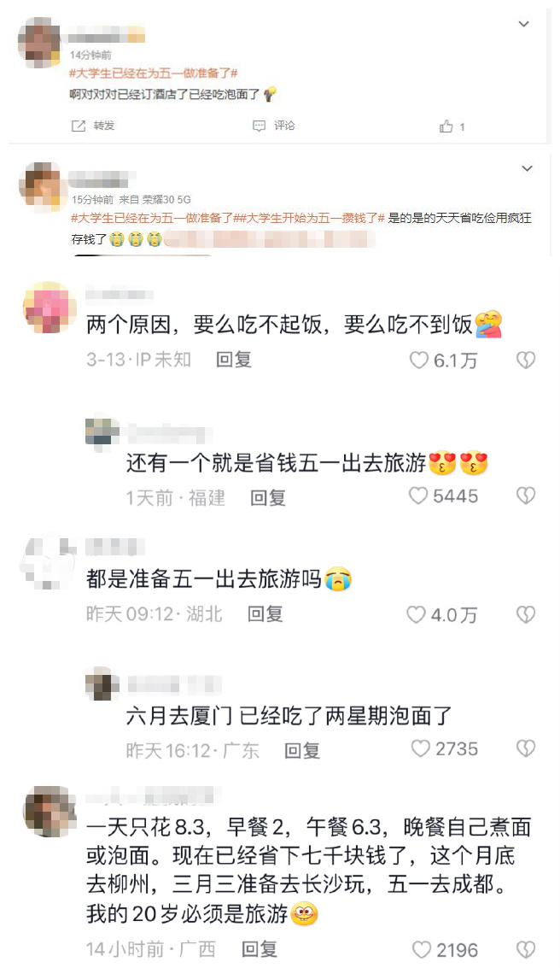Expand the chevron menu on the first post
This screenshot has width=560, height=968.
pos(523,24)
